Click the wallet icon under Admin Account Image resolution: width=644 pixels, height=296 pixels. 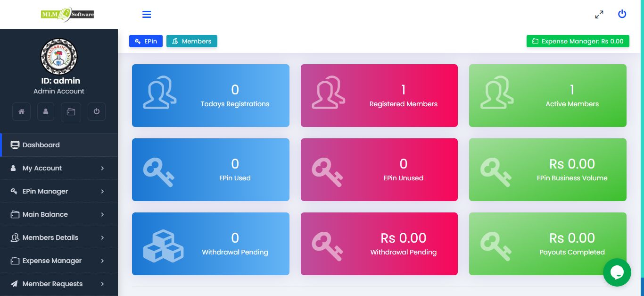click(x=71, y=112)
